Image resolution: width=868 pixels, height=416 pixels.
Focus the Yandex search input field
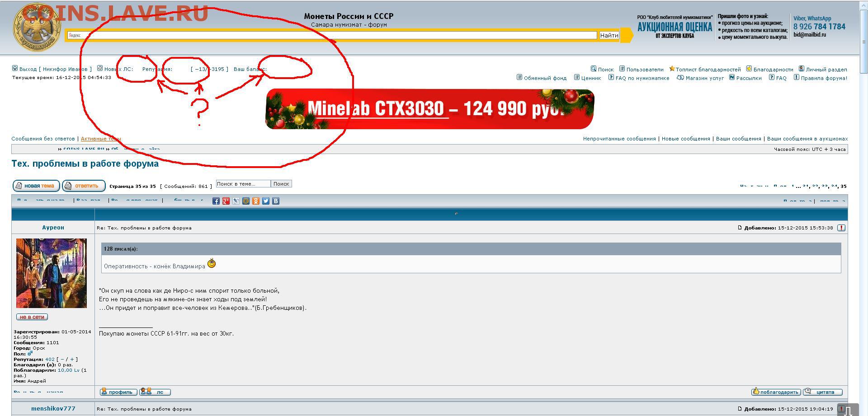coord(332,35)
